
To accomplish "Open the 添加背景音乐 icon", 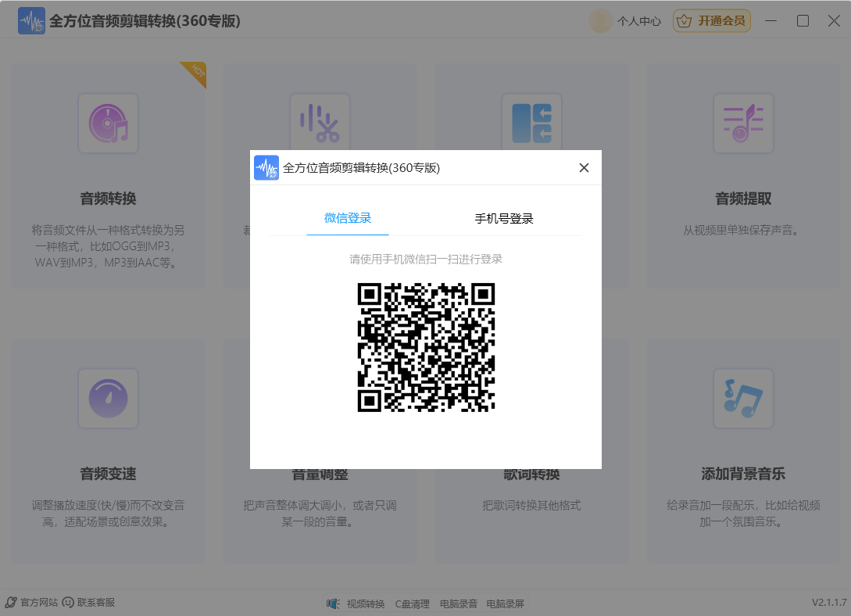I will 743,399.
